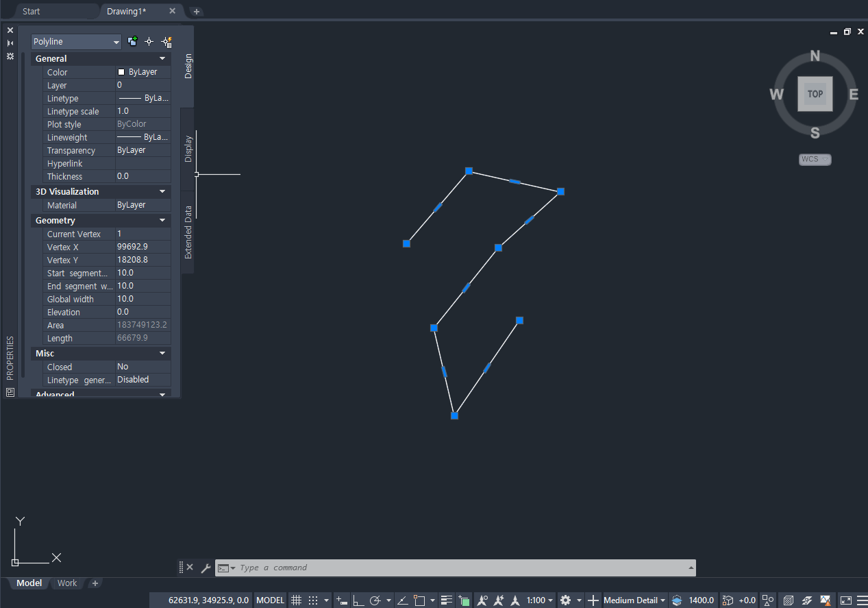The height and width of the screenshot is (608, 868).
Task: Toggle object snap in the status bar
Action: (420, 600)
